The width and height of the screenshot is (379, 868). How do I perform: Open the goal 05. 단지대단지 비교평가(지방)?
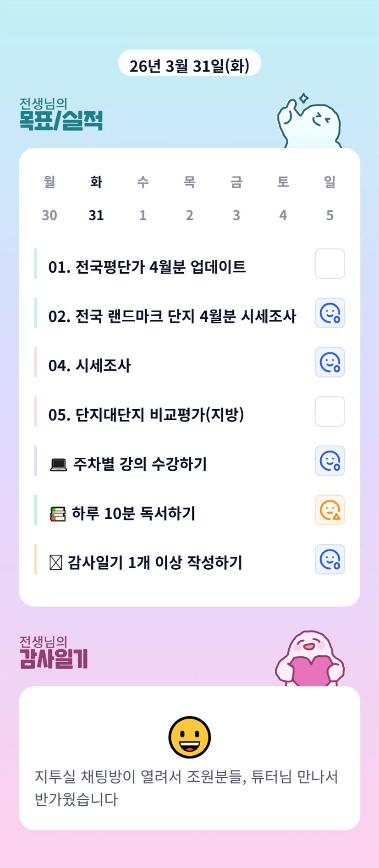tap(146, 415)
